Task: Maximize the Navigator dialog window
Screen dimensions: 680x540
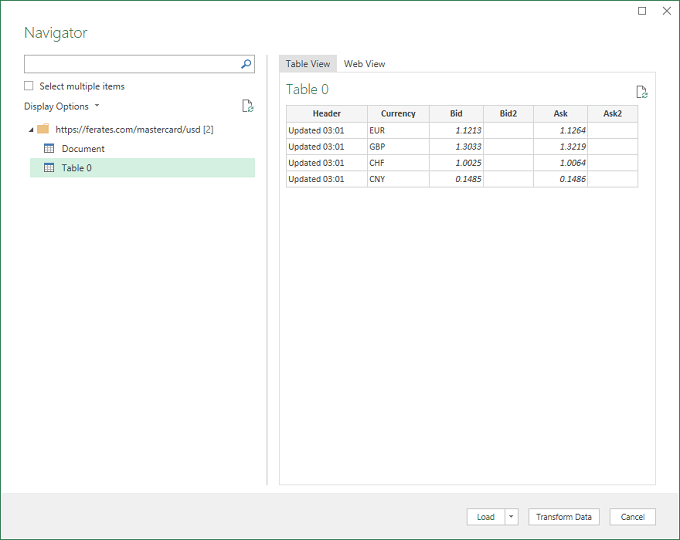Action: 642,11
